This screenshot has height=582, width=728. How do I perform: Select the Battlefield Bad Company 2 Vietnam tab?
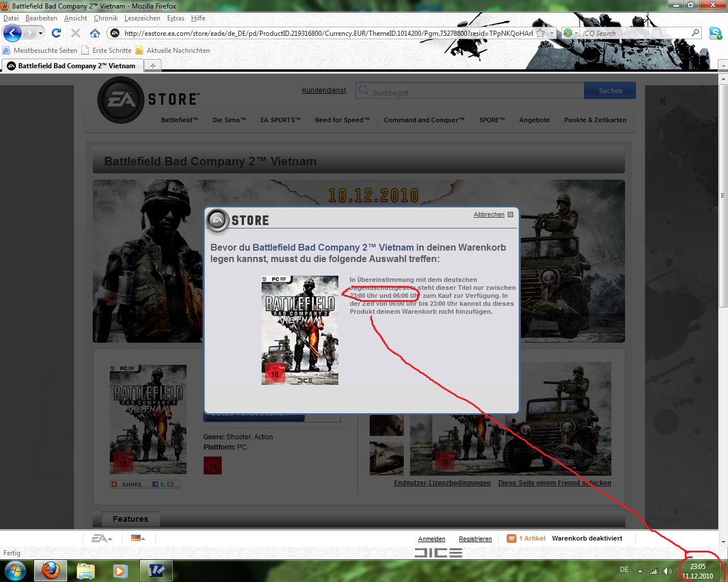(x=72, y=66)
